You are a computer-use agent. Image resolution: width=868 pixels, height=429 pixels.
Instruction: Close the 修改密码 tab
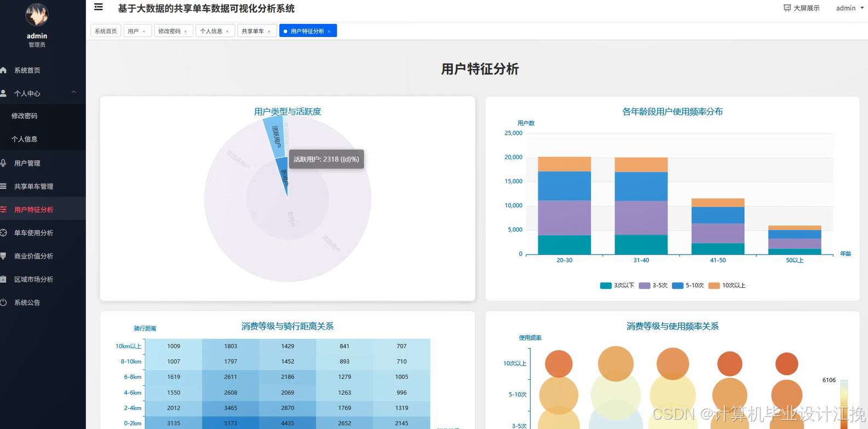click(186, 31)
